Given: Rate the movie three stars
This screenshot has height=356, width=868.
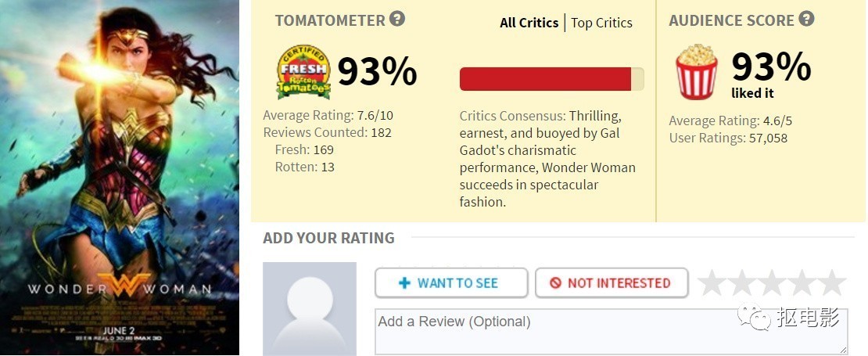Looking at the screenshot, I should click(772, 283).
